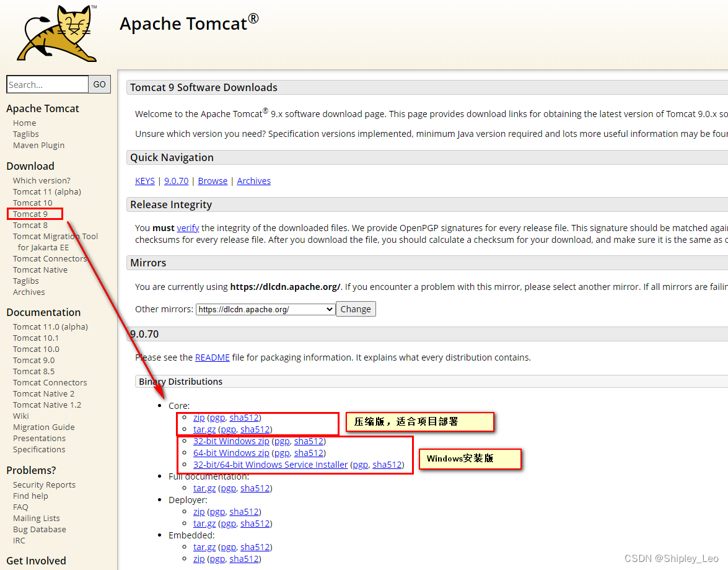Click Browse in Quick Navigation
Image resolution: width=728 pixels, height=570 pixels.
point(213,181)
